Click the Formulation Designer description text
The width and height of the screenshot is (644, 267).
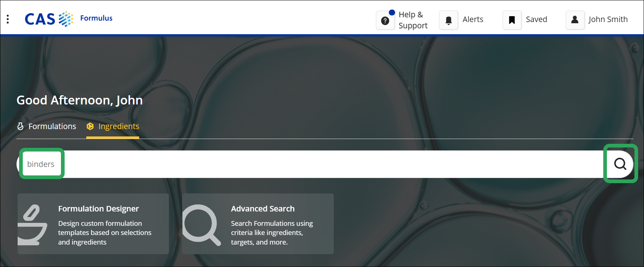click(105, 233)
